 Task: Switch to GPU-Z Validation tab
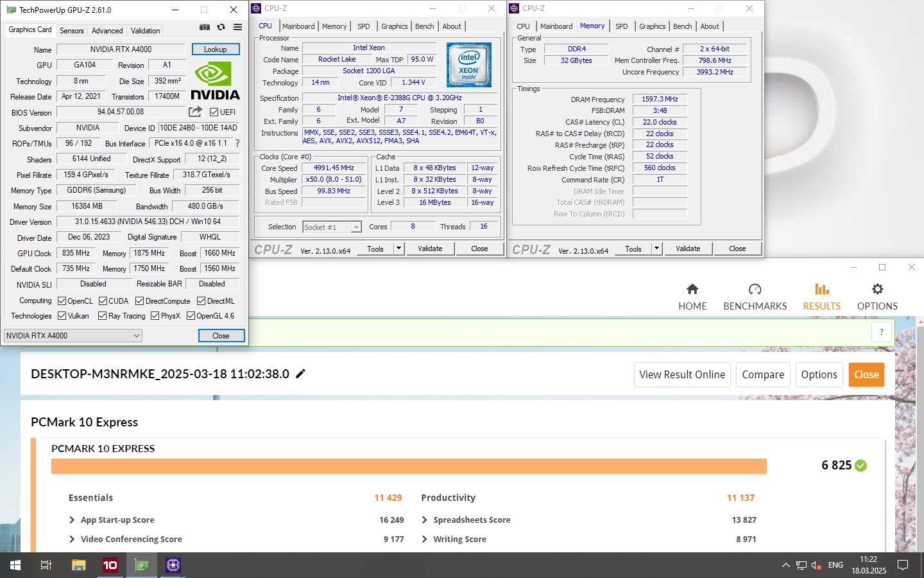[x=146, y=30]
